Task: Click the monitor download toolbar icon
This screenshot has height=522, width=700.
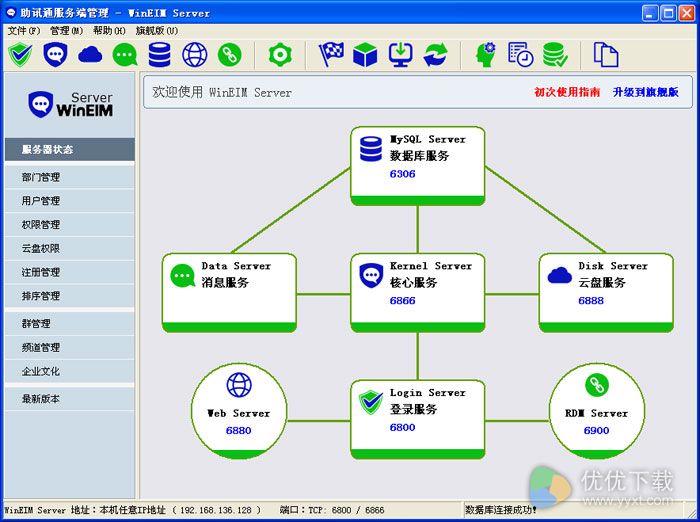Action: [x=400, y=54]
